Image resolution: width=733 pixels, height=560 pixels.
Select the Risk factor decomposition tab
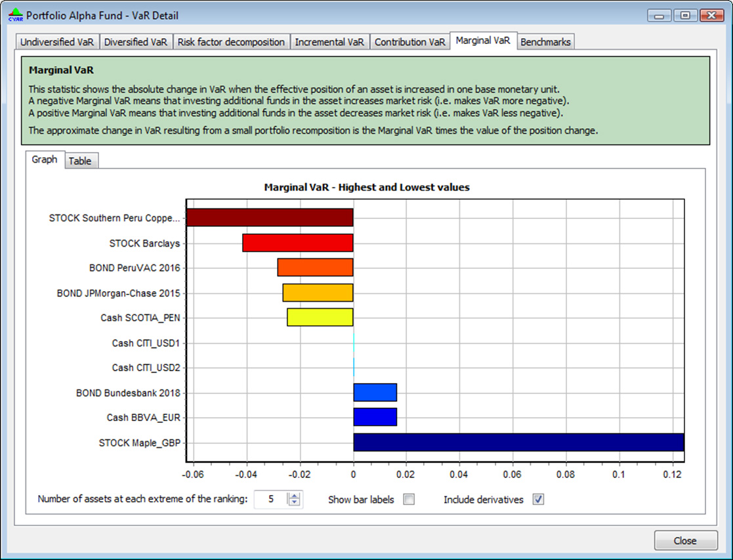click(x=231, y=42)
